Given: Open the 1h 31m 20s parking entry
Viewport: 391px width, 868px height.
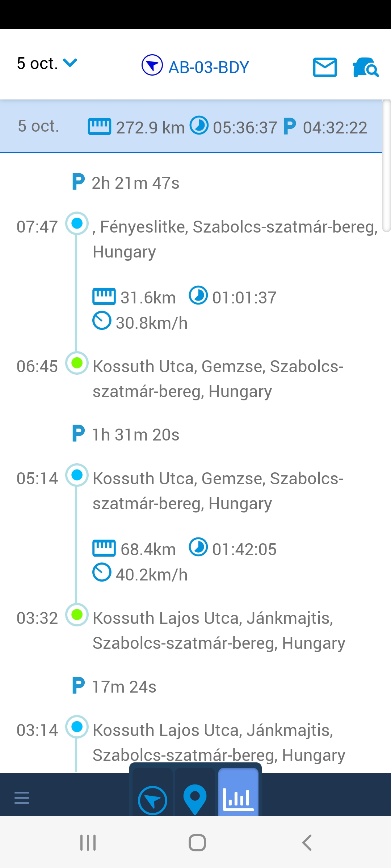Looking at the screenshot, I should coord(135,435).
